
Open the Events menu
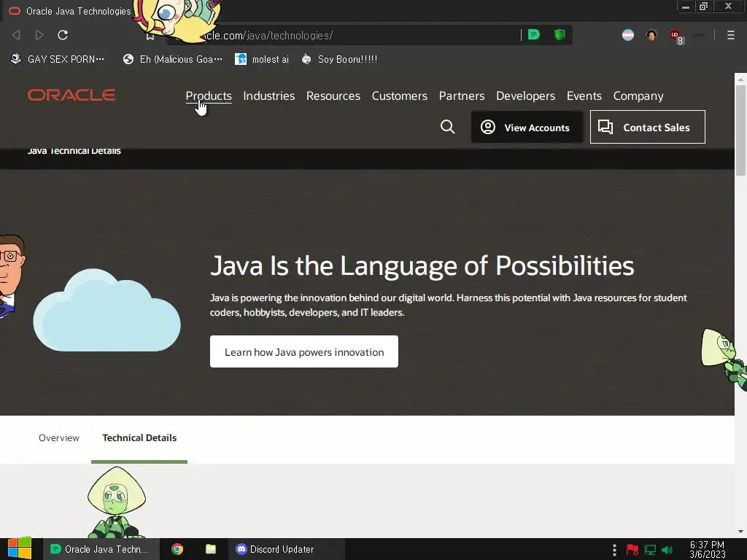584,96
